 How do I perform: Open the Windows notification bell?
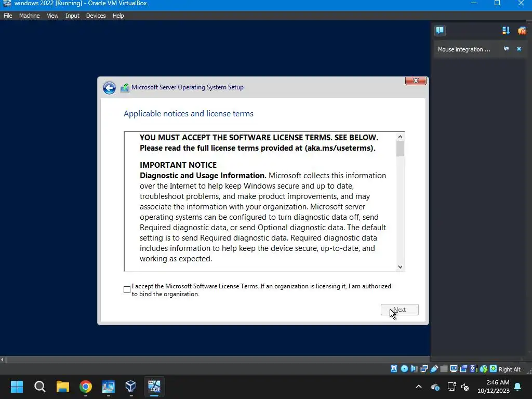click(518, 387)
